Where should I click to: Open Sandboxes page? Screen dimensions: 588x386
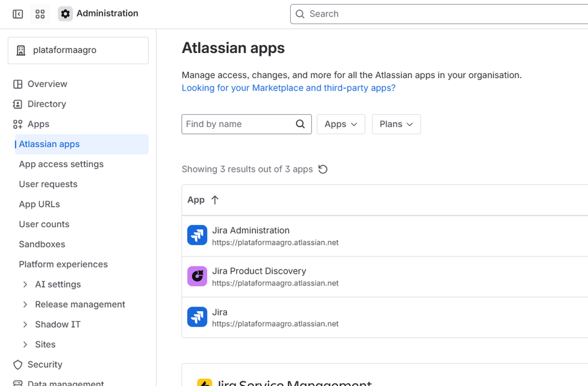(x=42, y=244)
